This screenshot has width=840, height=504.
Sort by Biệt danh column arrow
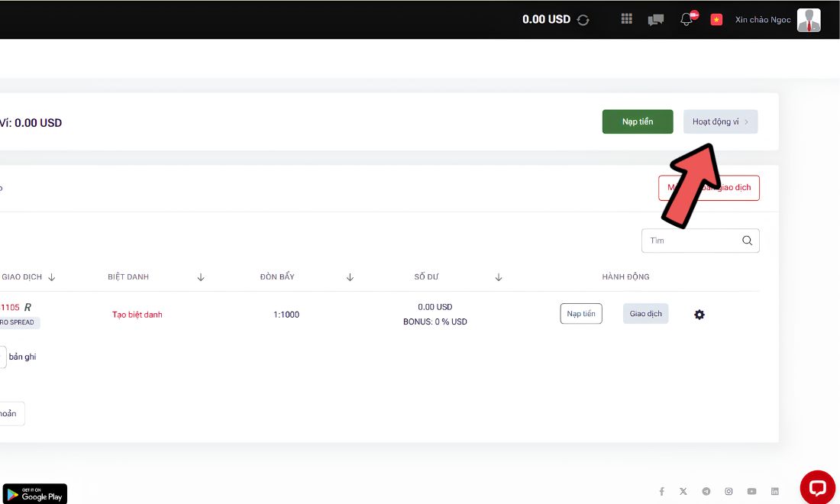click(201, 277)
